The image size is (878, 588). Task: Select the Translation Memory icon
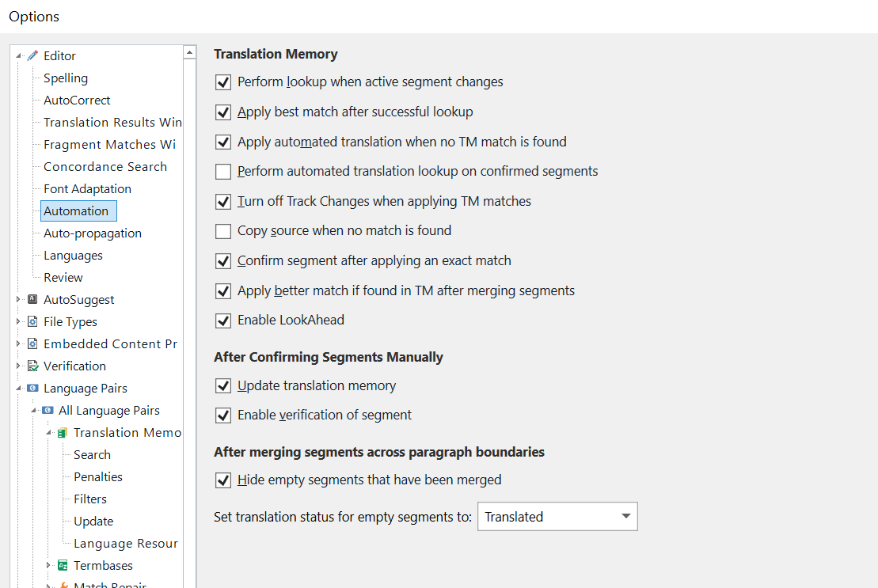62,432
